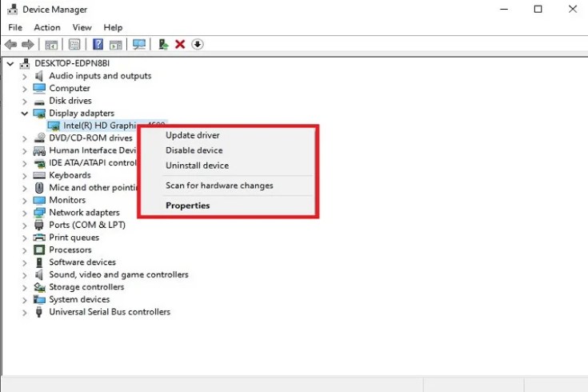Click the Update device driver toolbar icon
Image resolution: width=588 pixels, height=392 pixels.
(163, 44)
